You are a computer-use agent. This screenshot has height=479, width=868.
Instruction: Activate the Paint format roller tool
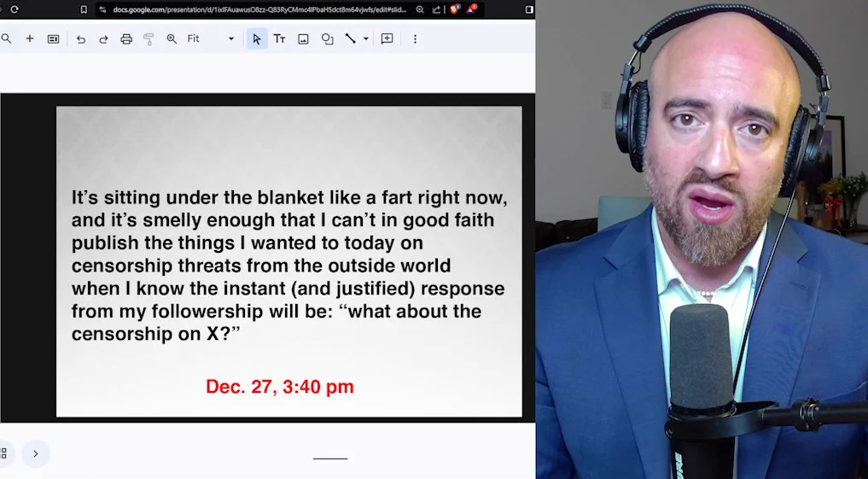pyautogui.click(x=149, y=39)
